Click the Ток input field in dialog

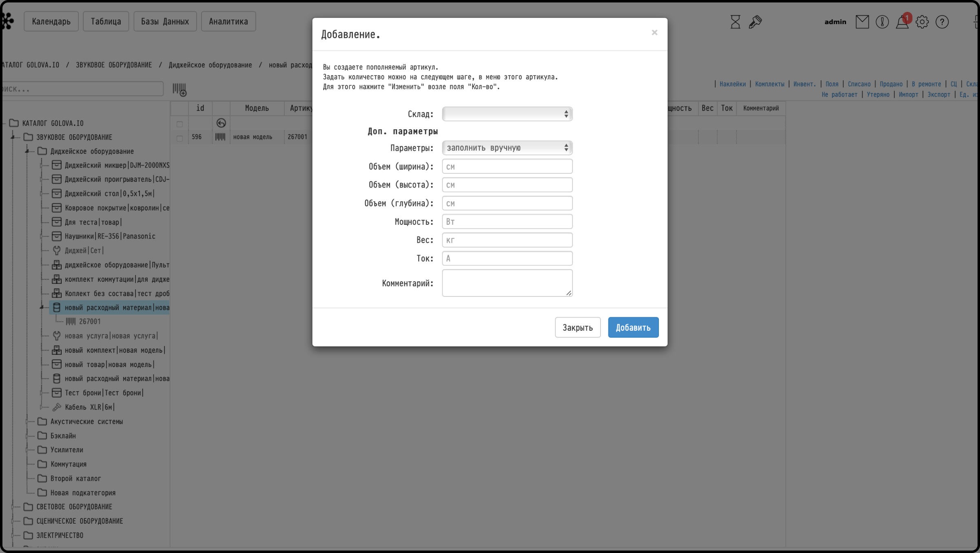[507, 258]
